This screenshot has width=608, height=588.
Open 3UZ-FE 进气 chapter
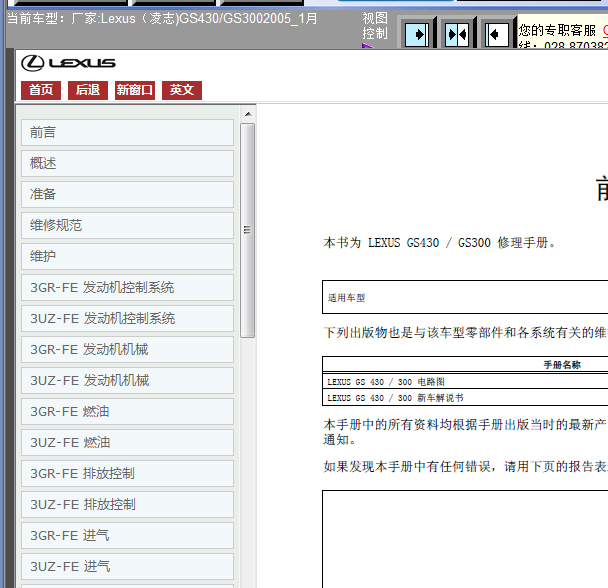[x=128, y=567]
